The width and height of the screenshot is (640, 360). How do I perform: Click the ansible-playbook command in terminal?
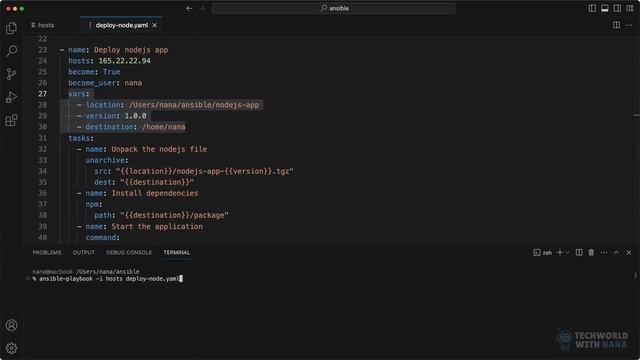coord(109,279)
